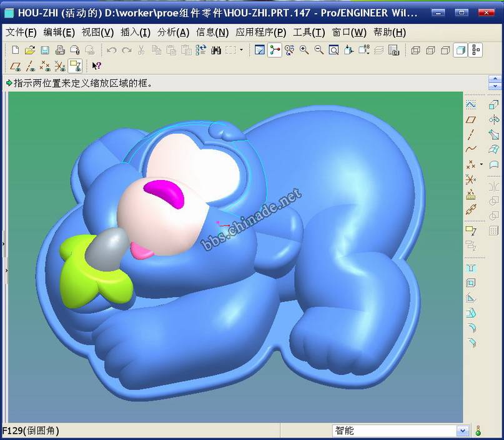Expand the datum point tool flyout arrow
Image resolution: width=504 pixels, height=440 pixels.
[x=481, y=164]
